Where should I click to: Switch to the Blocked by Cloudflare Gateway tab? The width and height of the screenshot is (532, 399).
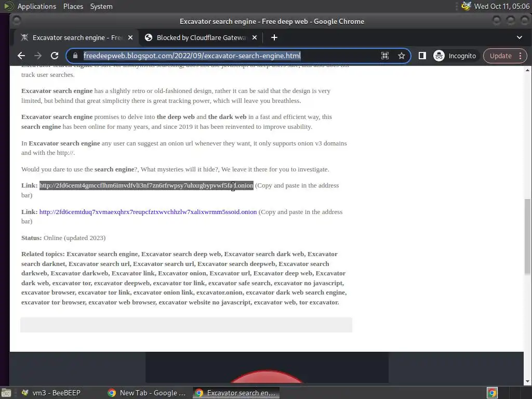pyautogui.click(x=200, y=37)
